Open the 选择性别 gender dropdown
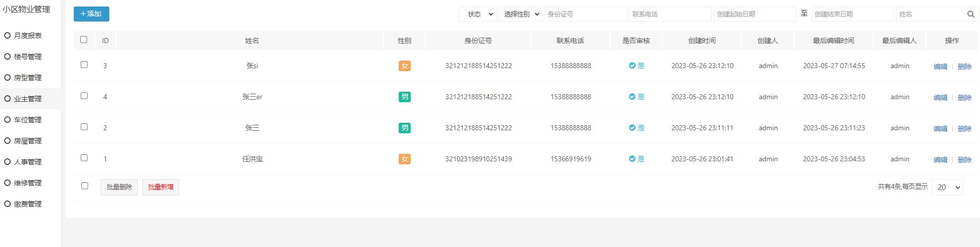The image size is (980, 247). 521,14
